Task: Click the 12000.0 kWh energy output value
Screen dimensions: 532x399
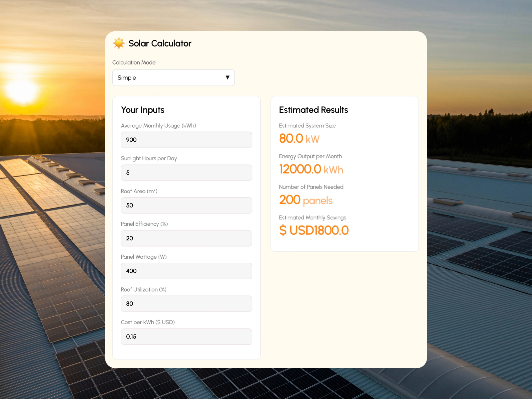Action: 311,169
